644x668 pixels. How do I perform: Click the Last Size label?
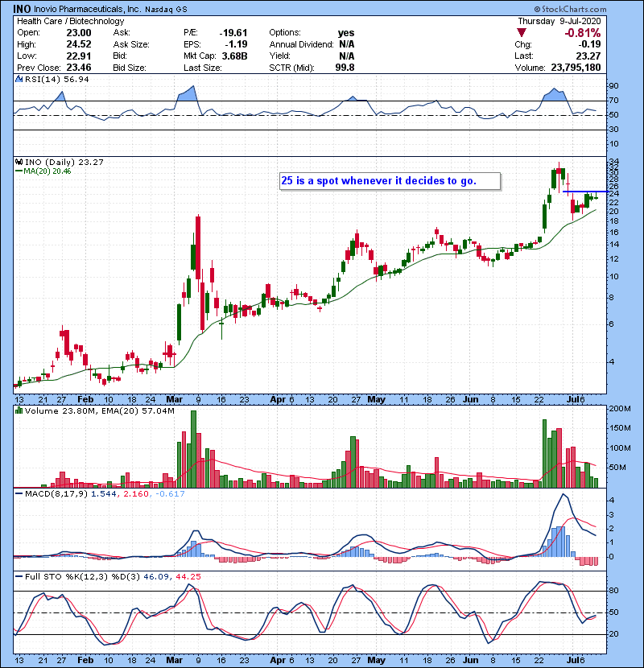[202, 68]
